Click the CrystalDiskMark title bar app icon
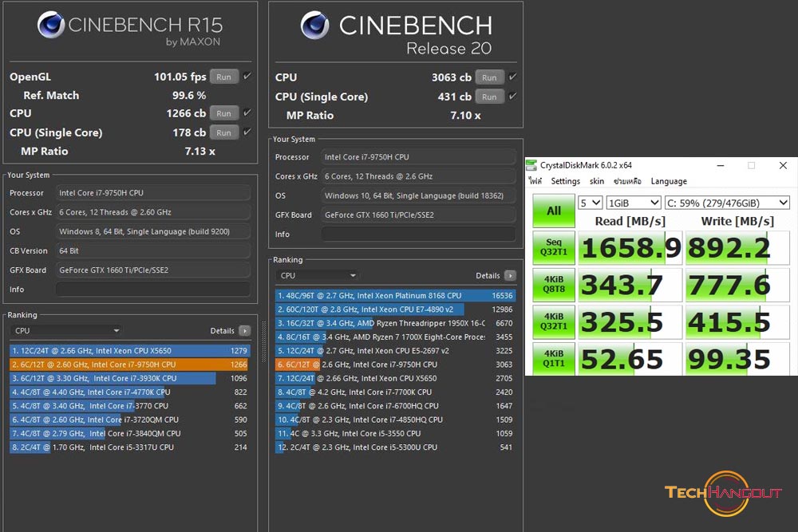Viewport: 798px width, 532px height. point(531,165)
